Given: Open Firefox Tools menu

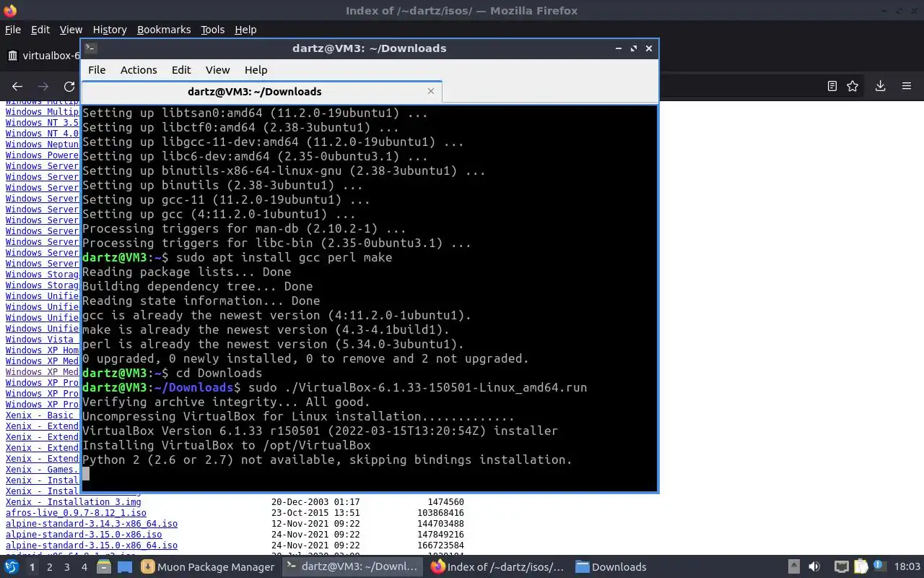Looking at the screenshot, I should [x=212, y=30].
